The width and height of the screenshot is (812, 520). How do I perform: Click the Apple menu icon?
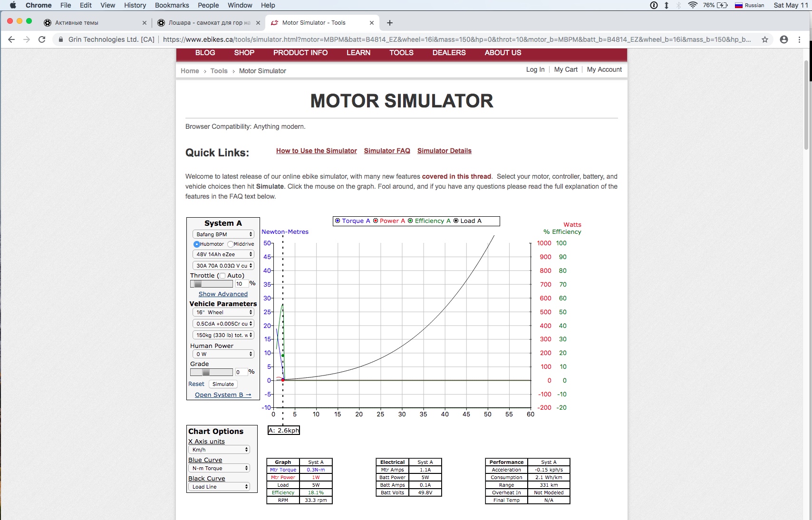[13, 5]
